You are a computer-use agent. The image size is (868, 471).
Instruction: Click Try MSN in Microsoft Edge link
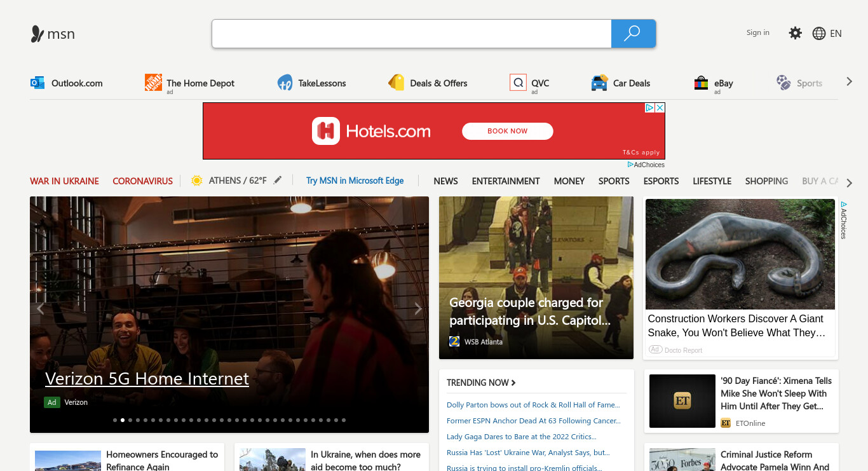pyautogui.click(x=355, y=181)
